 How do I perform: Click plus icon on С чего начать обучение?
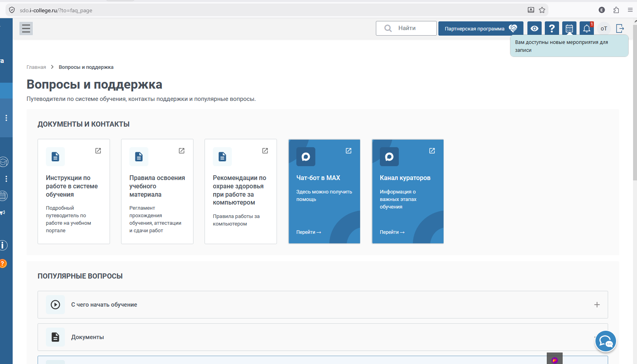(597, 305)
